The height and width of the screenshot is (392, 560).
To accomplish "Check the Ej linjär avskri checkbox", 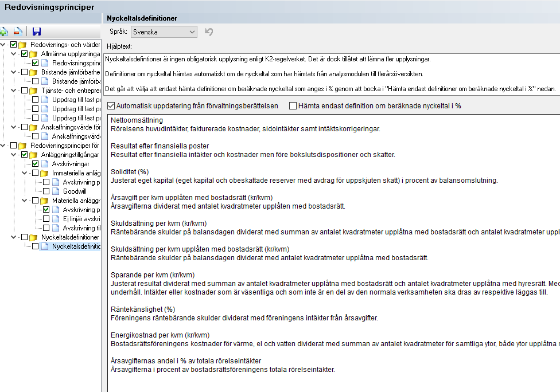I will [x=46, y=219].
